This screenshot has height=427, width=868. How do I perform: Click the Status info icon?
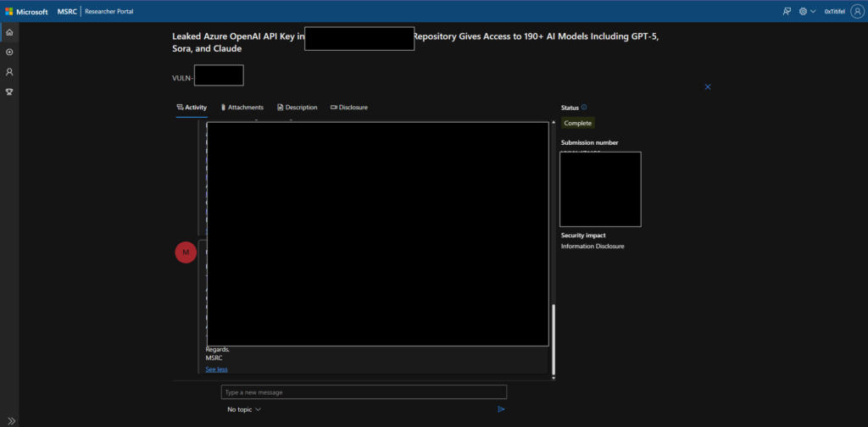pos(584,108)
